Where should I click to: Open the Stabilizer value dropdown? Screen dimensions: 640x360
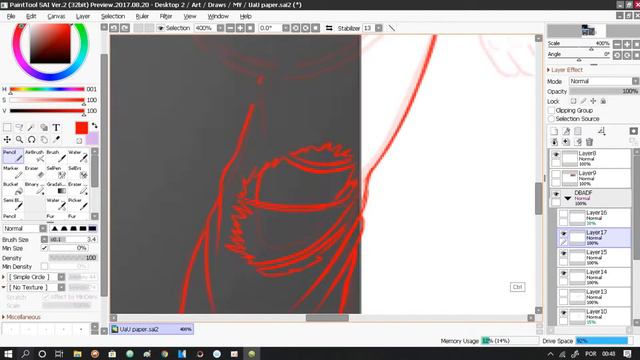[x=379, y=28]
